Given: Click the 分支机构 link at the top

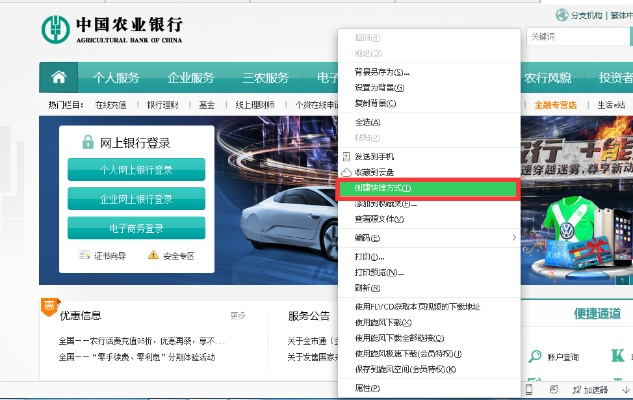Looking at the screenshot, I should [587, 15].
